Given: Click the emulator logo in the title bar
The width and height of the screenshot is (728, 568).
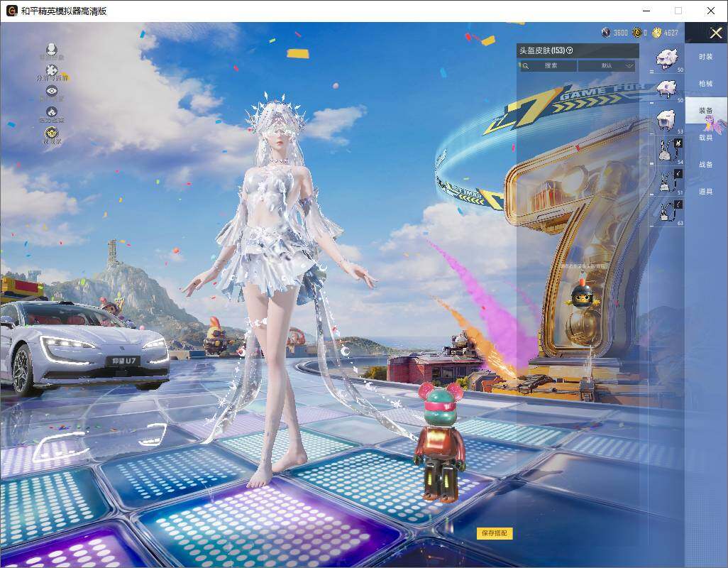Looking at the screenshot, I should click(x=11, y=11).
